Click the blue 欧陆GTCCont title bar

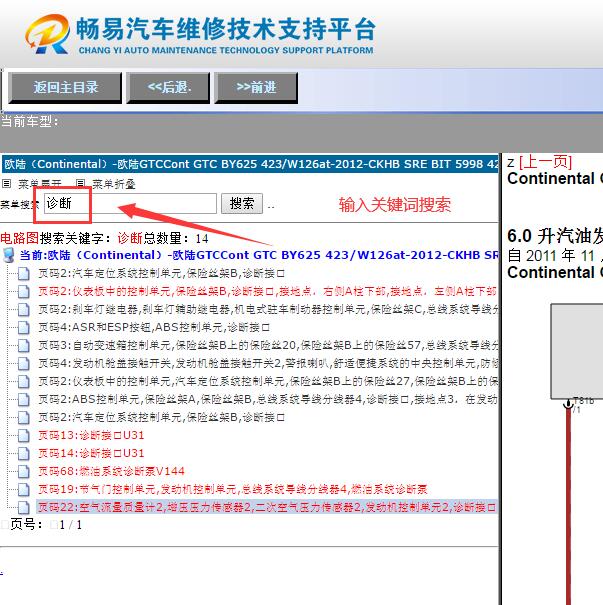[250, 164]
